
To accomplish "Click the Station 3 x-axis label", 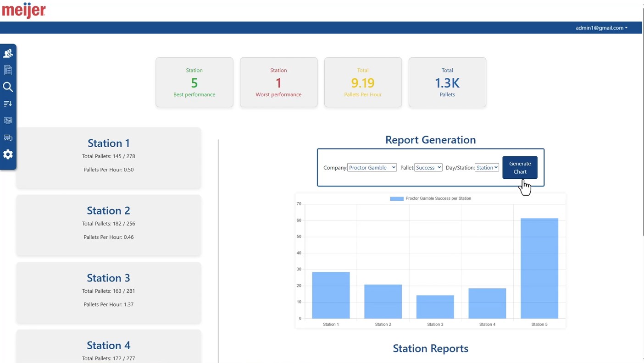I will tap(435, 324).
